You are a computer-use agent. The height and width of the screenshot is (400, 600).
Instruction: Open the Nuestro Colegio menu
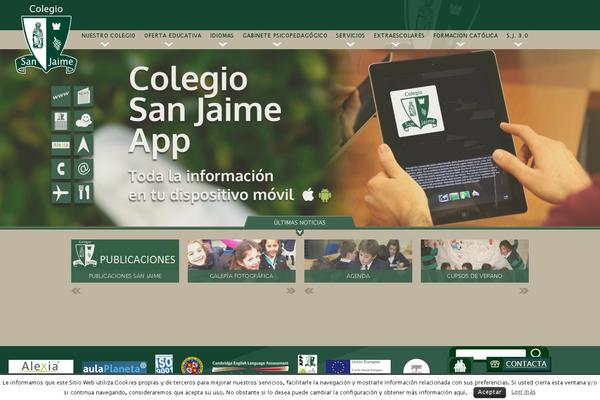108,35
